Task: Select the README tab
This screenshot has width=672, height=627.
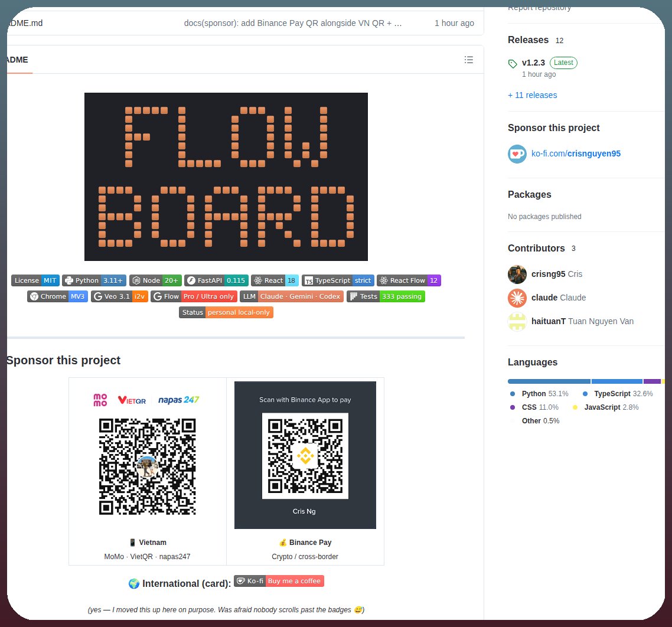Action: [x=17, y=60]
